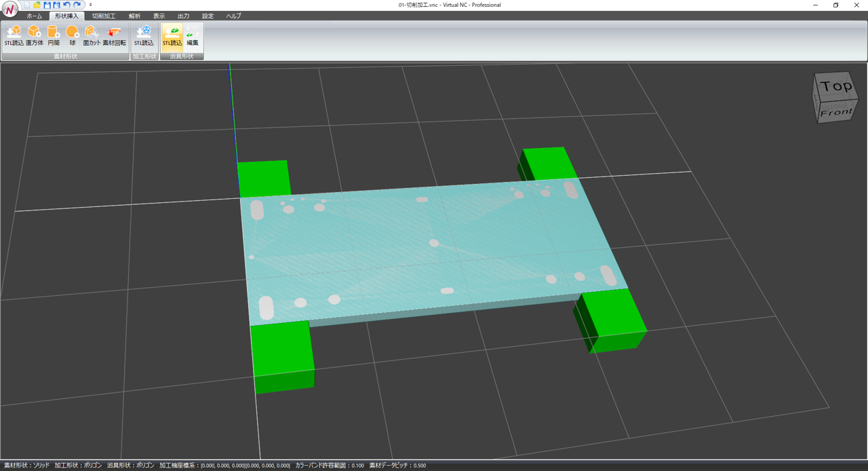
Task: Insert a 直方体 box stock shape
Action: (34, 35)
